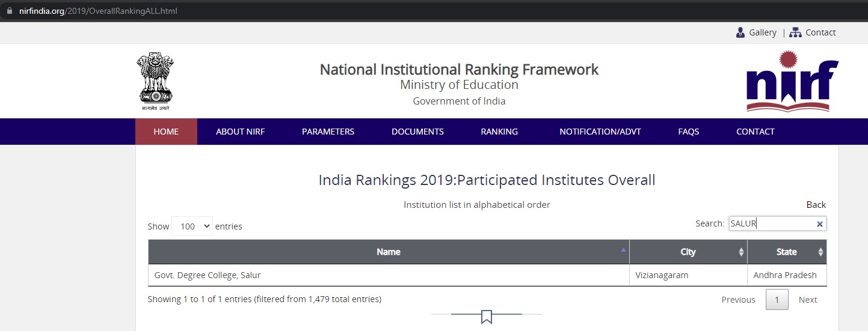Sort by Name column arrow

(623, 249)
